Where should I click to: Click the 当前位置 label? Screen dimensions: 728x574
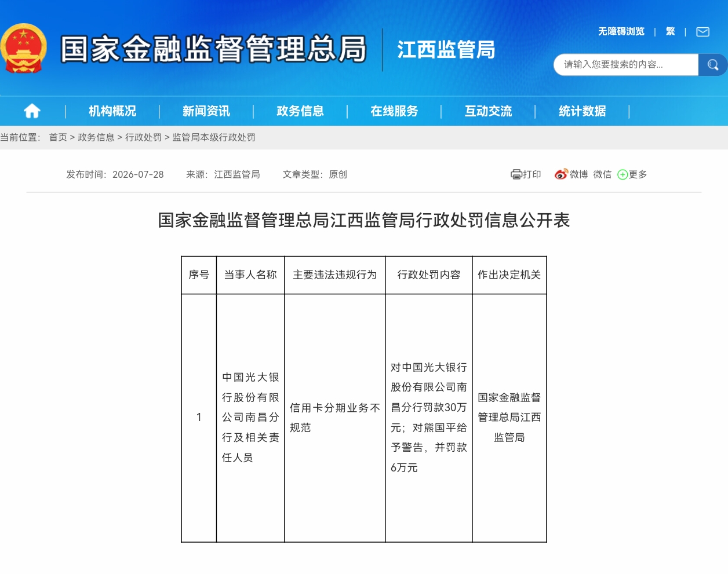click(20, 137)
